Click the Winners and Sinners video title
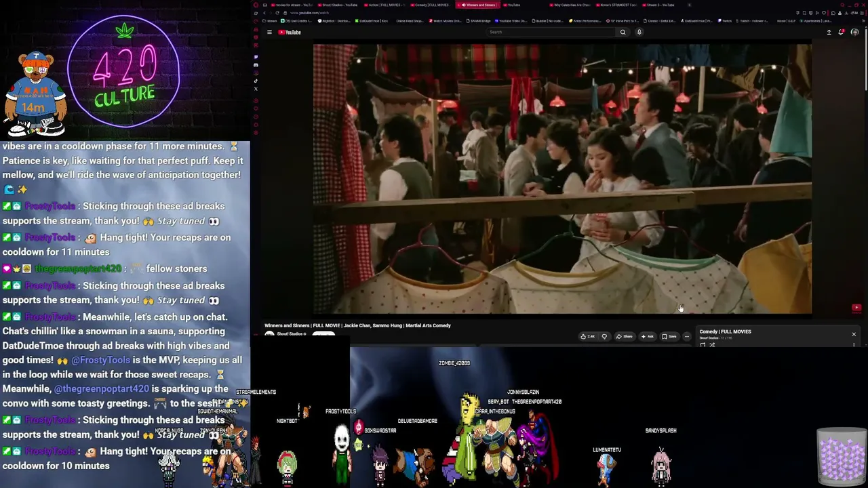Image resolution: width=868 pixels, height=488 pixels. tap(357, 325)
